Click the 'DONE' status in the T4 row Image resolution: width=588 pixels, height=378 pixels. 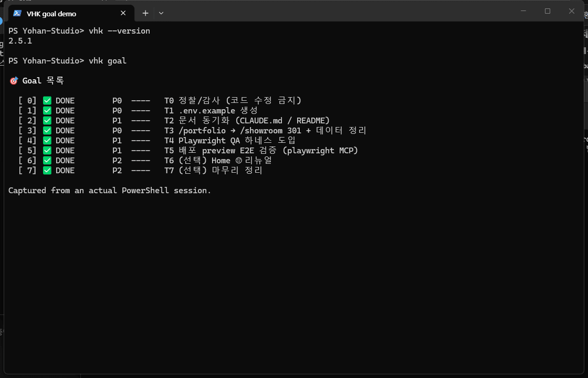[x=65, y=140]
